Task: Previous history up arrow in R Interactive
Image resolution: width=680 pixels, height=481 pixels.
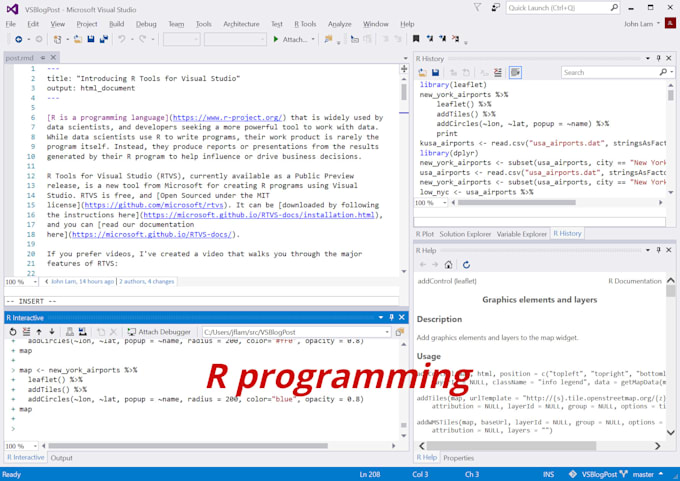Action: coord(39,332)
